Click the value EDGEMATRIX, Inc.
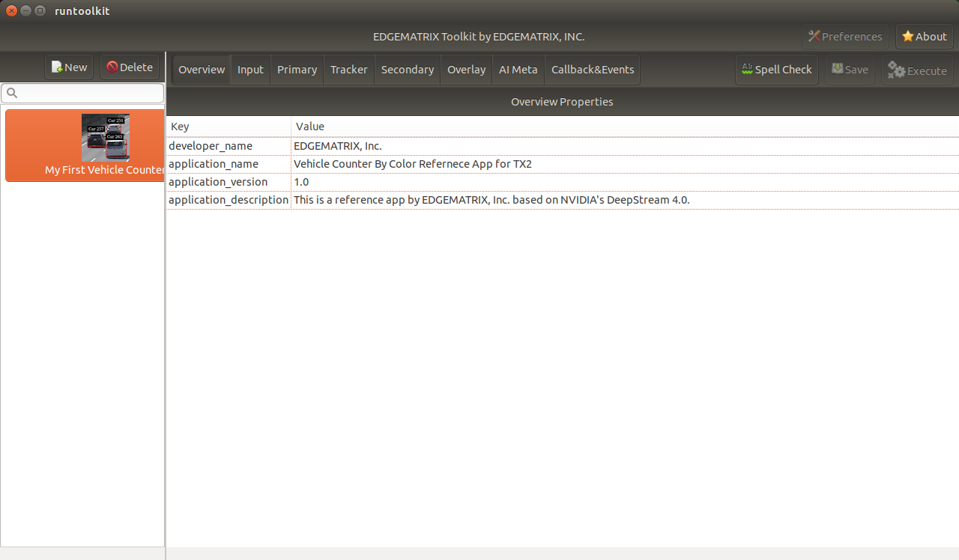 (x=338, y=146)
